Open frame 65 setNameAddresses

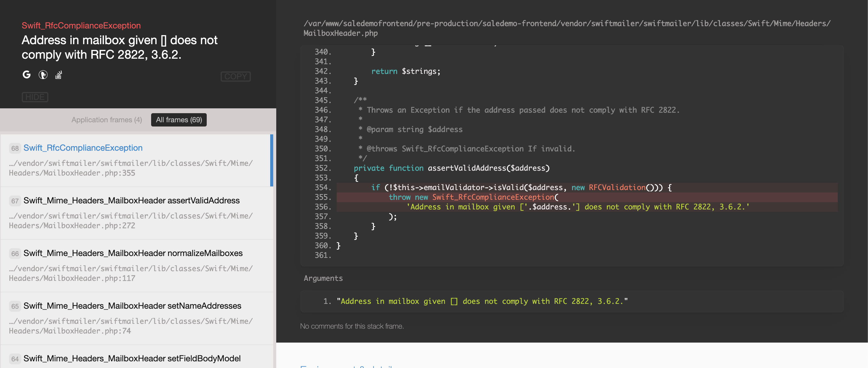tap(132, 306)
